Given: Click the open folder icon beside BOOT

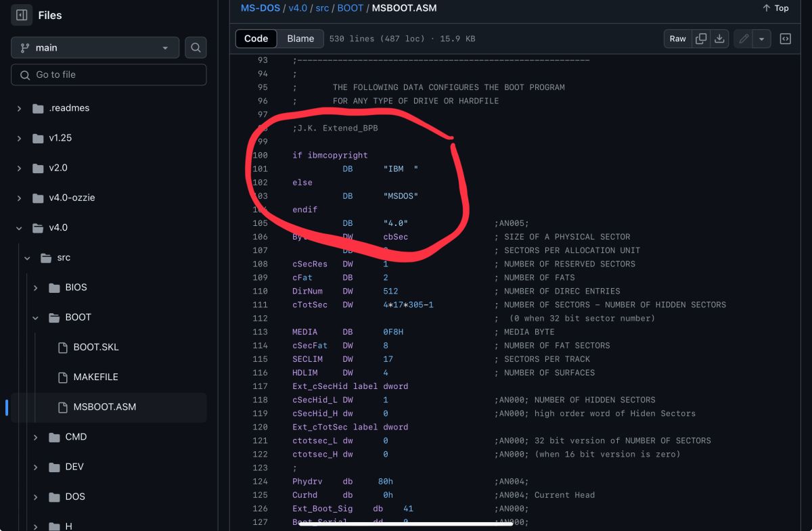Looking at the screenshot, I should (x=54, y=317).
